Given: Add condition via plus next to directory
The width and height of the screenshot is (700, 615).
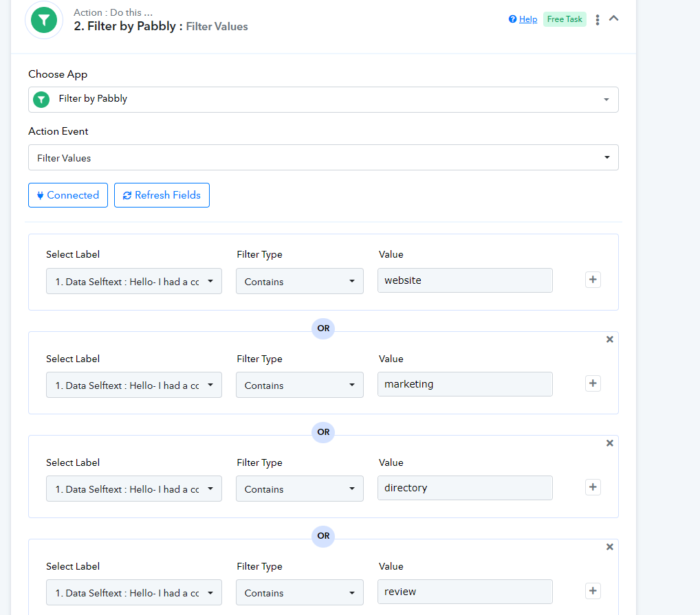Looking at the screenshot, I should coord(593,487).
